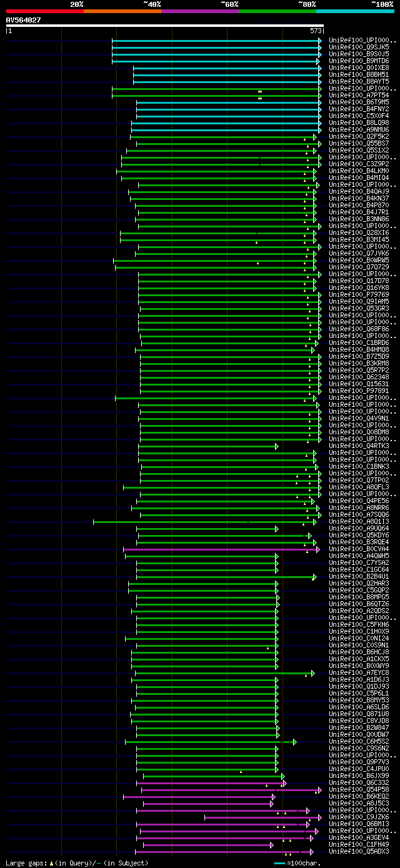The height and width of the screenshot is (868, 400).
Task: Open hit UniRef100_Q0IXE8
Action: (x=359, y=67)
